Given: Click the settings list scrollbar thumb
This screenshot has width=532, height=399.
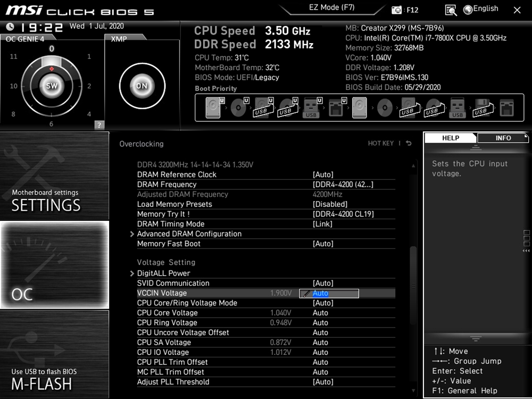Looking at the screenshot, I should 413,285.
